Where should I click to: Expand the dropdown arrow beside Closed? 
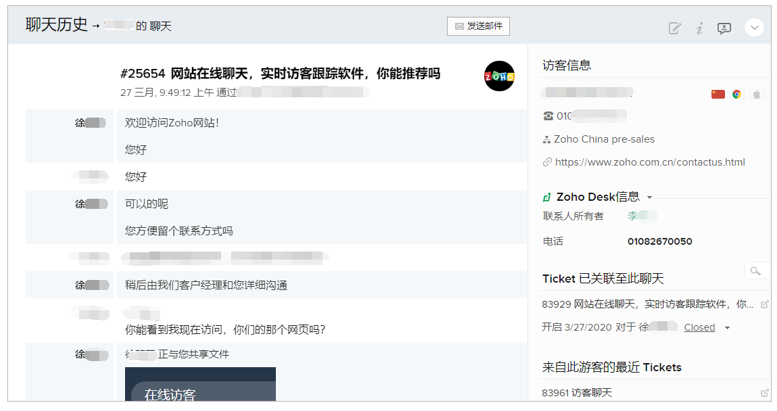point(727,328)
